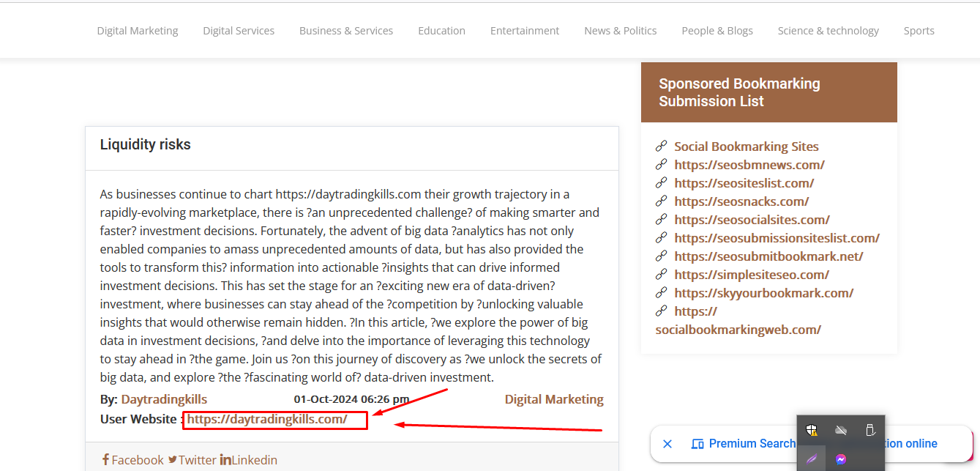This screenshot has height=471, width=980.
Task: Visit https://seosnacks.com/ link
Action: [x=741, y=201]
